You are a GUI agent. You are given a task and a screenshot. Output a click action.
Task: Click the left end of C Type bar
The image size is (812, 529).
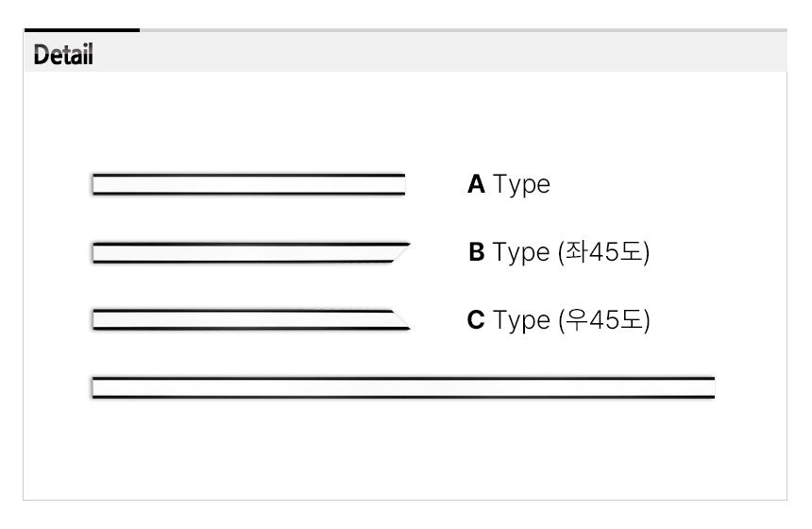95,319
